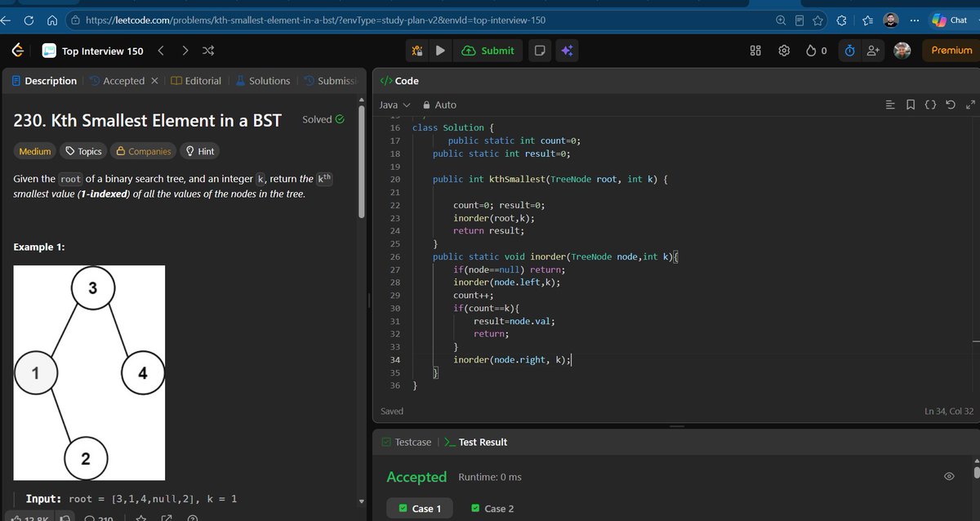980x521 pixels.
Task: Click the BST example image
Action: (89, 372)
